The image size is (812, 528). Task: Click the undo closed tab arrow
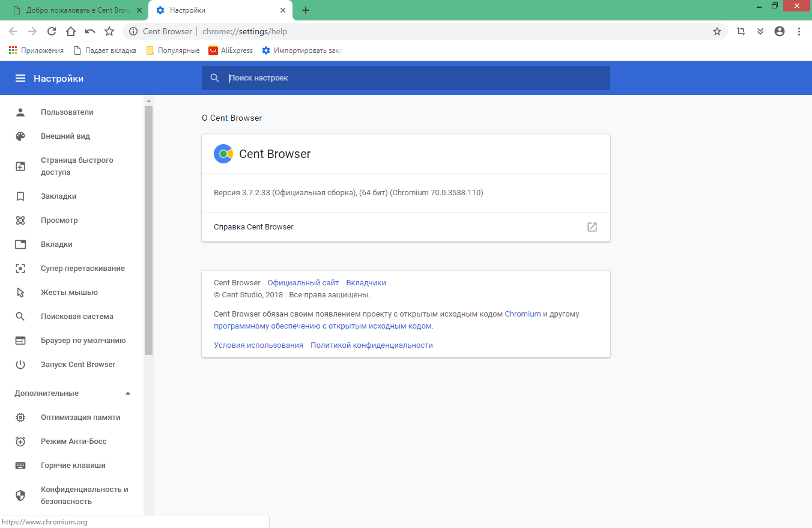(90, 31)
